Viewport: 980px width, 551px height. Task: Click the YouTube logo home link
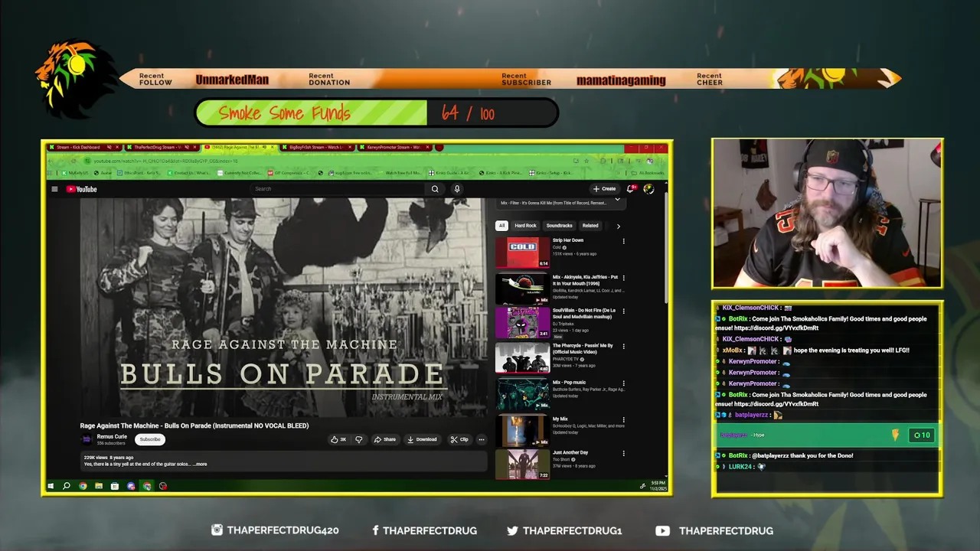(x=81, y=189)
